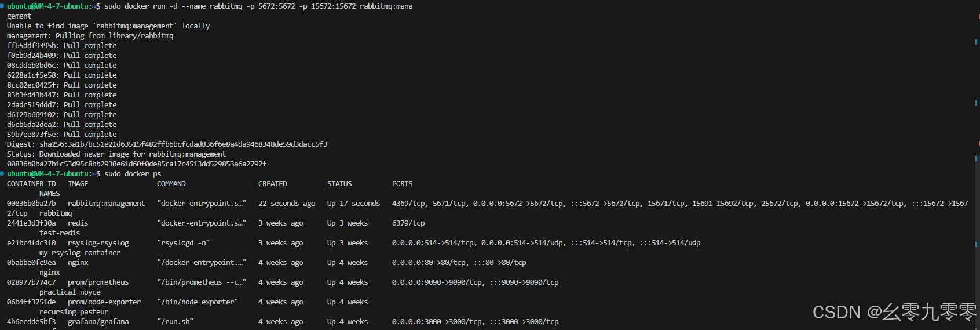The width and height of the screenshot is (980, 330).
Task: Select the 'Status: Downloaded newer image' line
Action: coord(116,154)
